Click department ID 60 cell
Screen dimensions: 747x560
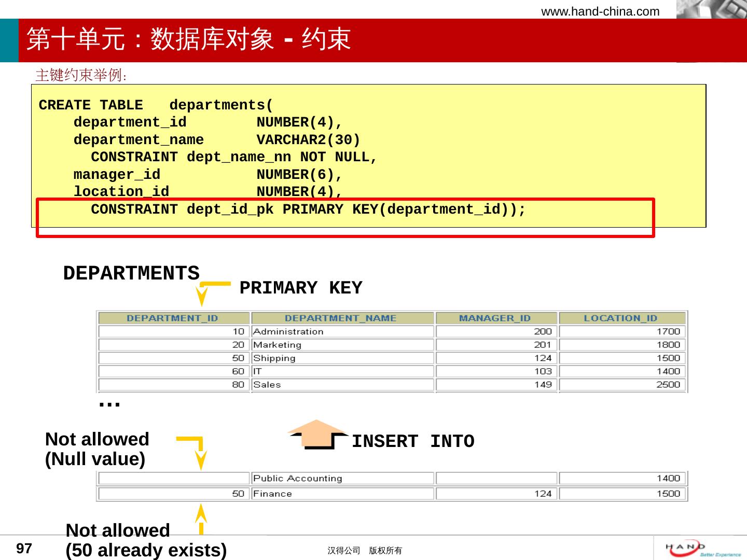coord(174,371)
